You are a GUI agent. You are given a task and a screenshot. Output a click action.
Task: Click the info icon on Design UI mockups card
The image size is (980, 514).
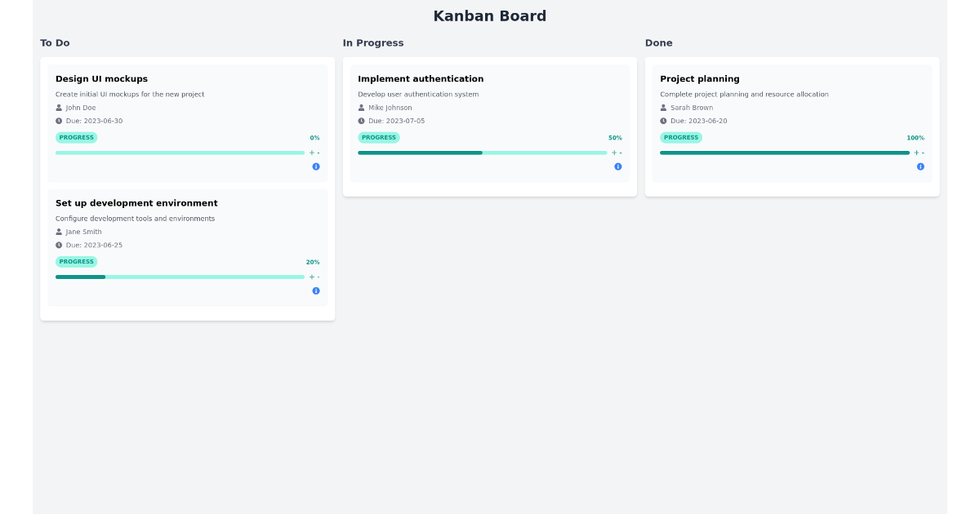pos(316,166)
